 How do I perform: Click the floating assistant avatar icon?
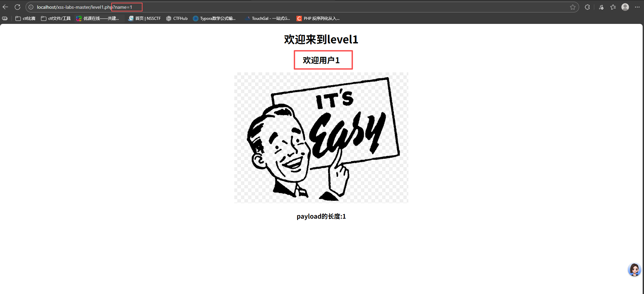coord(634,270)
